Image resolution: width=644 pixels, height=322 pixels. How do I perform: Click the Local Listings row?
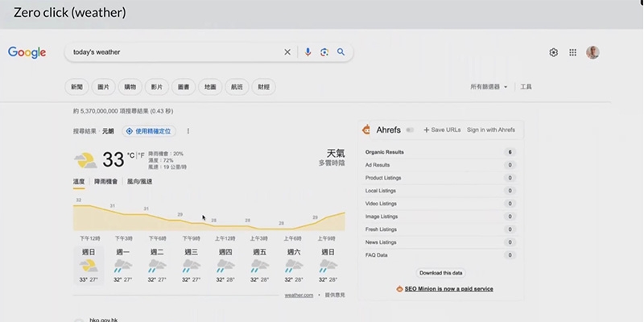pos(440,191)
